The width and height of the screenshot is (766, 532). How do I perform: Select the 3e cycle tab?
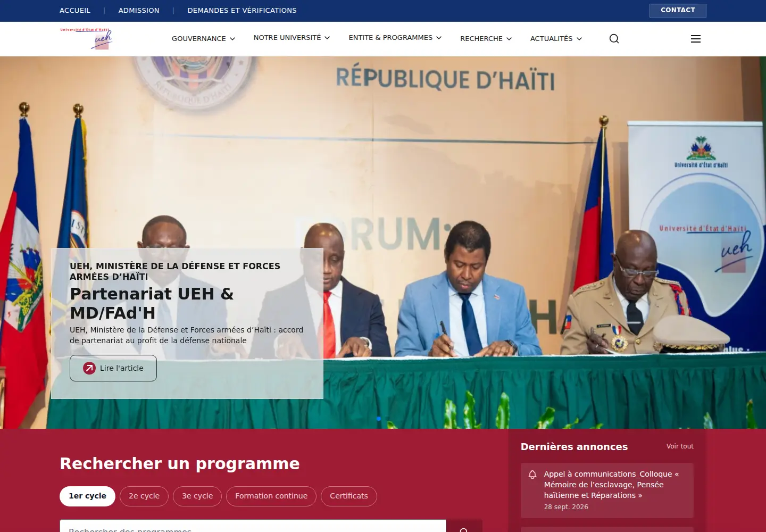197,496
